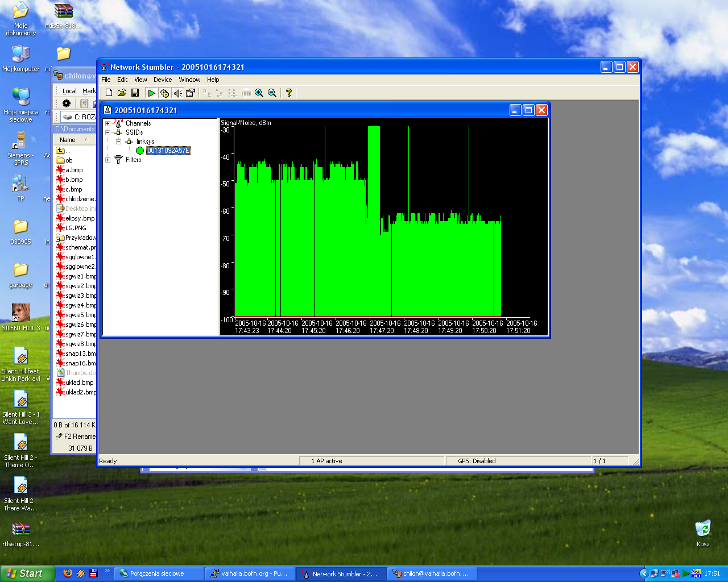Image resolution: width=728 pixels, height=582 pixels.
Task: Click the Windows Start button
Action: tap(27, 573)
